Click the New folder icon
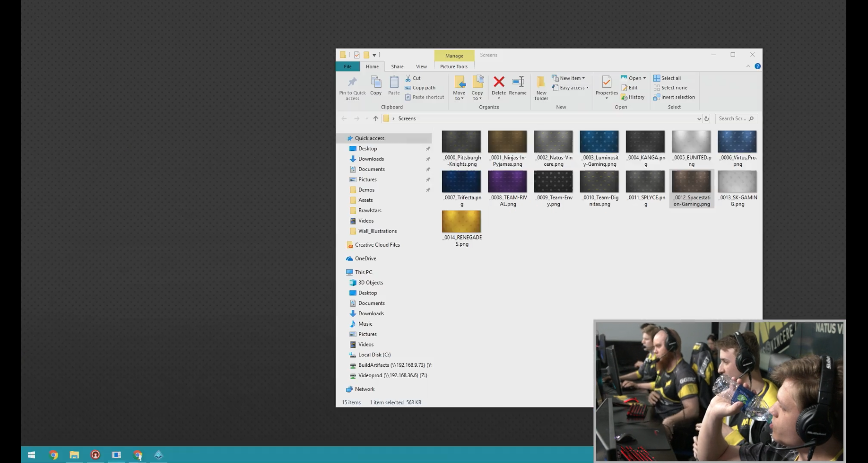This screenshot has width=868, height=463. pos(541,82)
